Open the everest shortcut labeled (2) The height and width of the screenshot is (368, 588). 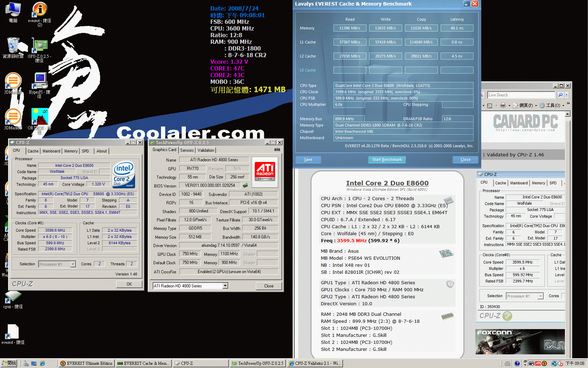(x=40, y=14)
